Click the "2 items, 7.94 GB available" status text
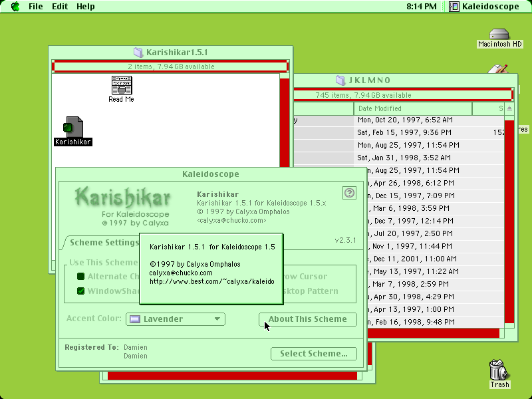This screenshot has width=532, height=399. (x=171, y=67)
